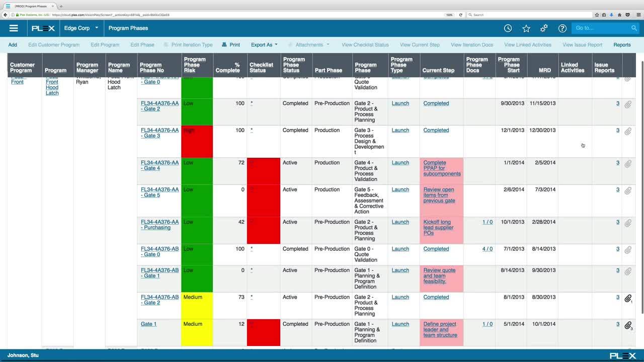This screenshot has width=644, height=362.
Task: Click the help question mark icon
Action: coord(562,28)
